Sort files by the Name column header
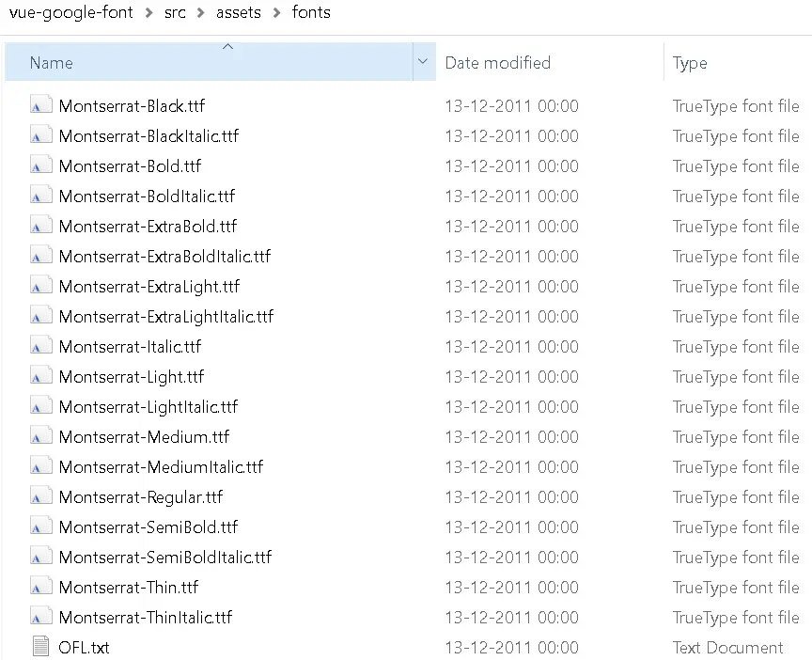This screenshot has width=812, height=660. click(x=209, y=62)
